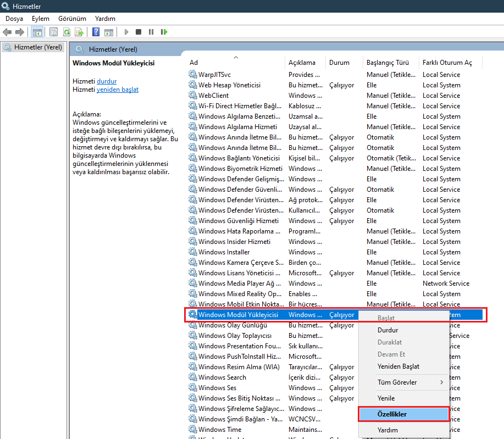Click the gear icon beside Windows Search

click(x=193, y=377)
